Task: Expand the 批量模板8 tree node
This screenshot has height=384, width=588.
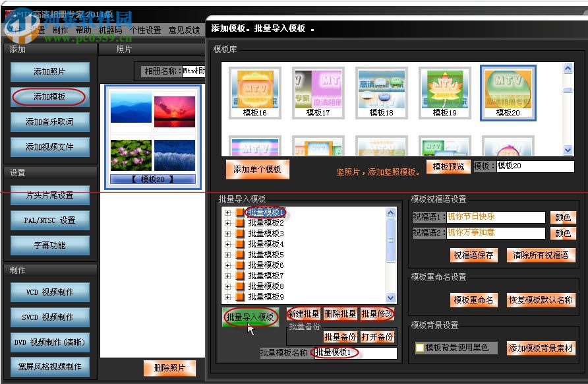Action: (227, 286)
